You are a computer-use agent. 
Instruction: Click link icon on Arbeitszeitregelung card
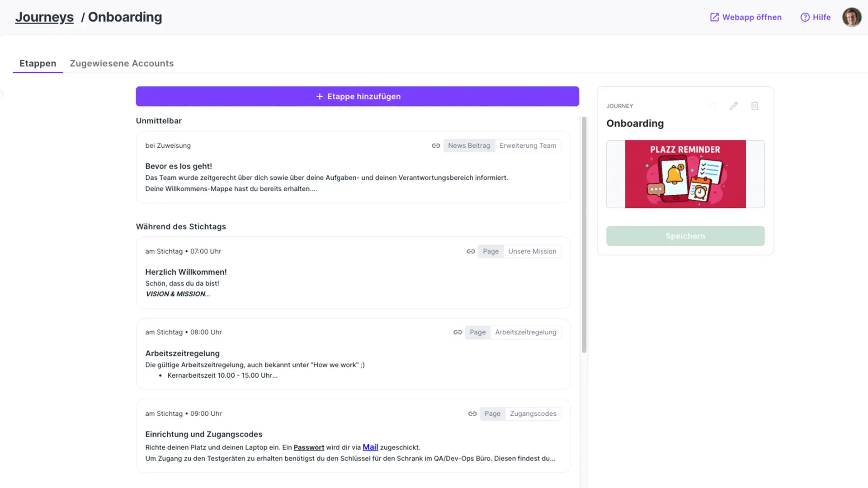pos(458,333)
